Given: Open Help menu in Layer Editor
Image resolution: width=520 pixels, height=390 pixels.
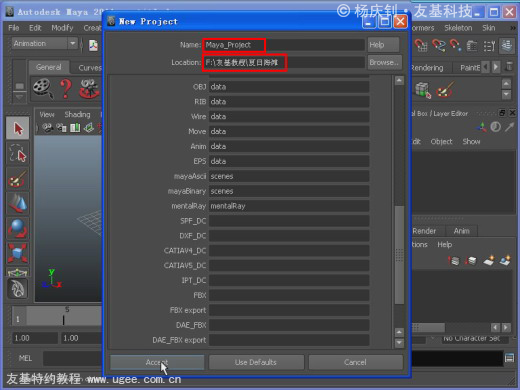Looking at the screenshot, I should pyautogui.click(x=445, y=245).
